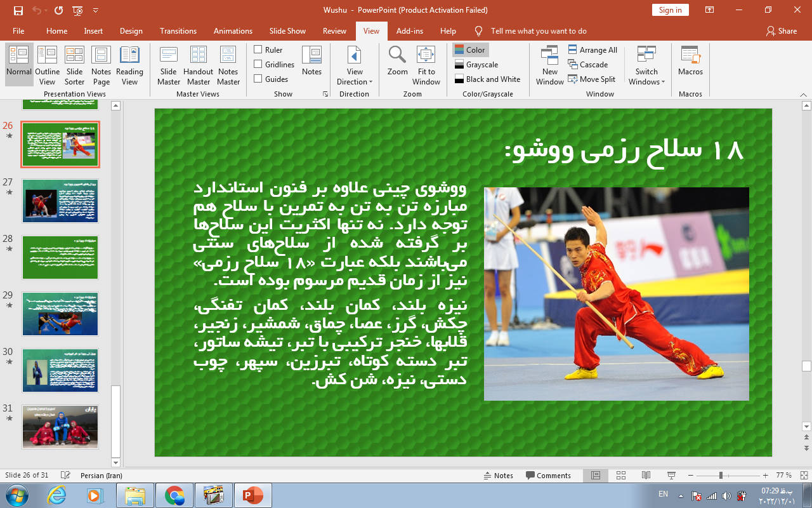This screenshot has width=812, height=508.
Task: Open Slide Sorter view
Action: point(74,65)
